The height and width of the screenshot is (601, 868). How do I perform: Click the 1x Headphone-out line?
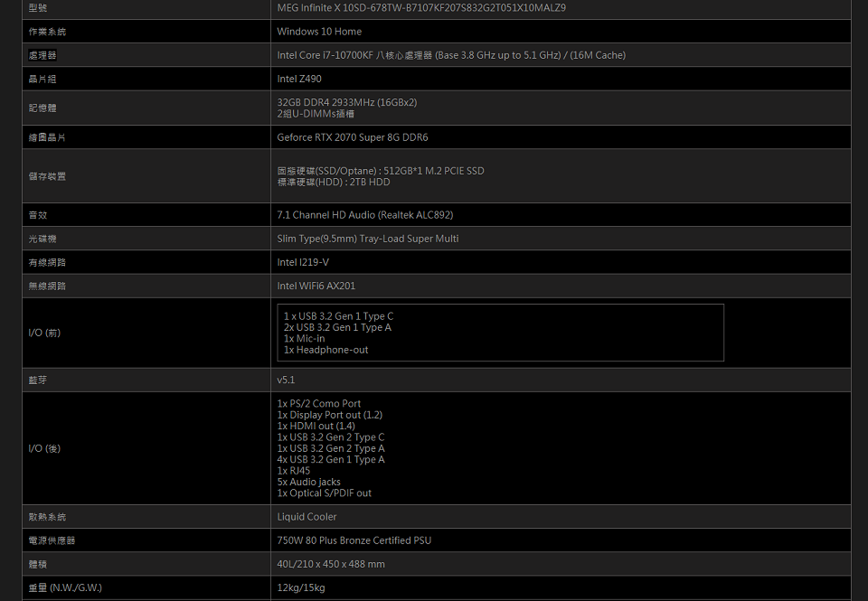(x=326, y=350)
